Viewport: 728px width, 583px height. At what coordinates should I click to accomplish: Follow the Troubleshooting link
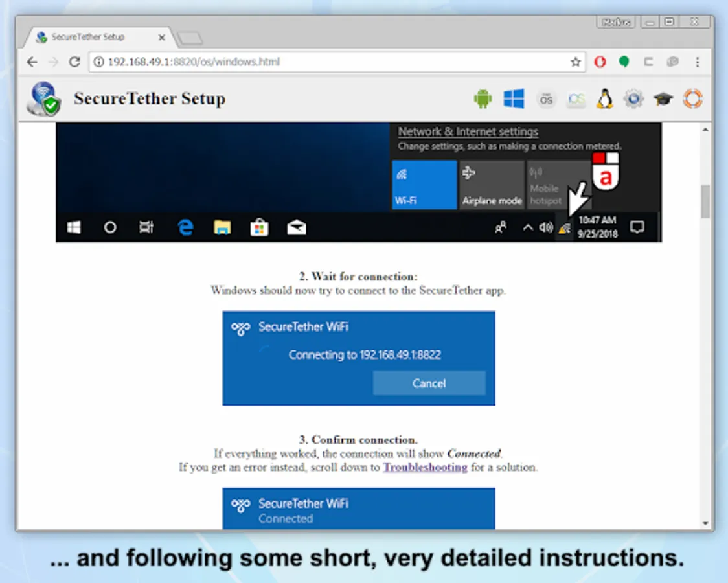[x=426, y=467]
